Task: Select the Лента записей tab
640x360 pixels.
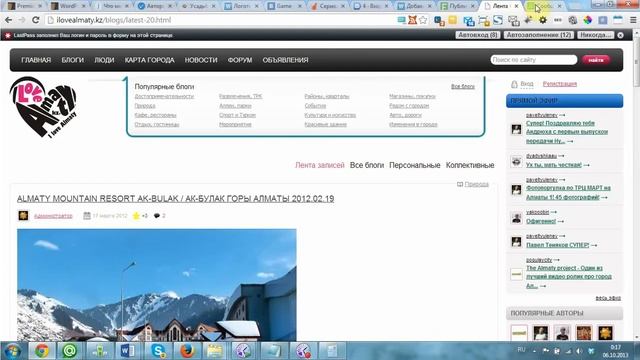Action: coord(320,165)
